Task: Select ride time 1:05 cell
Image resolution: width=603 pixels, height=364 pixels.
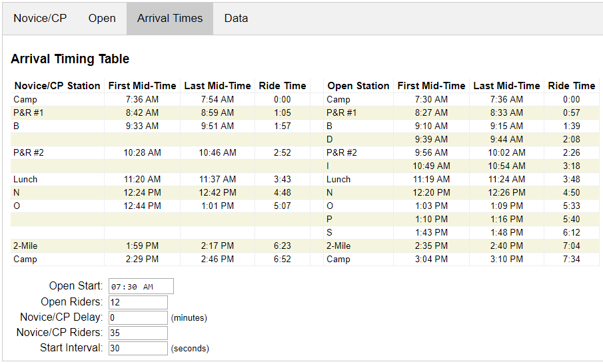Action: pyautogui.click(x=283, y=113)
